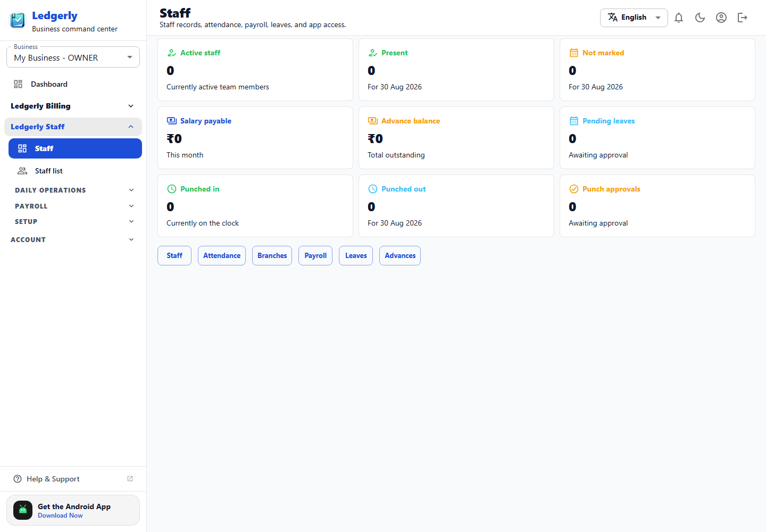This screenshot has width=766, height=532.
Task: Click the Leaves shortcut button
Action: 356,255
